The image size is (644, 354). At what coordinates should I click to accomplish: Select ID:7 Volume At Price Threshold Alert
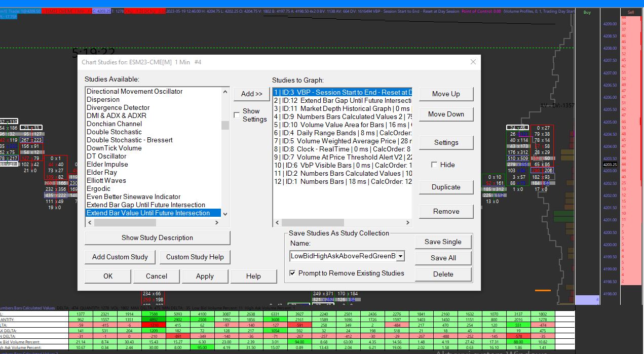343,157
